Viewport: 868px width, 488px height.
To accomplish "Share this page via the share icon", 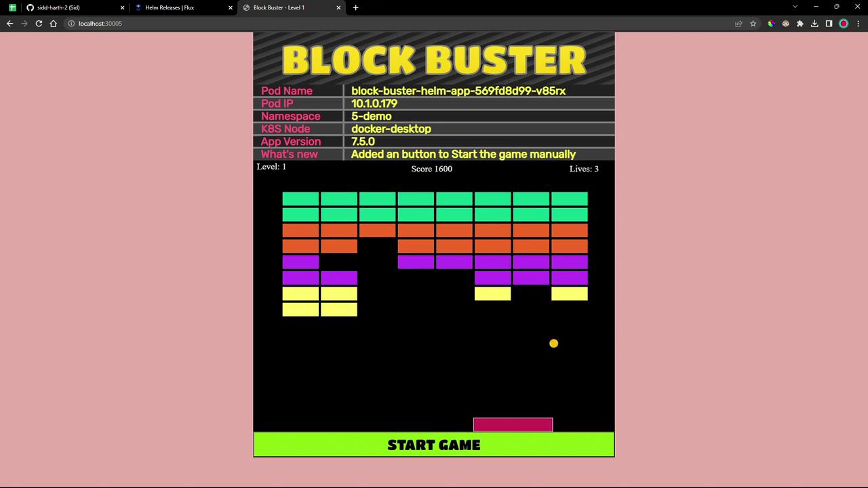I will click(x=738, y=24).
